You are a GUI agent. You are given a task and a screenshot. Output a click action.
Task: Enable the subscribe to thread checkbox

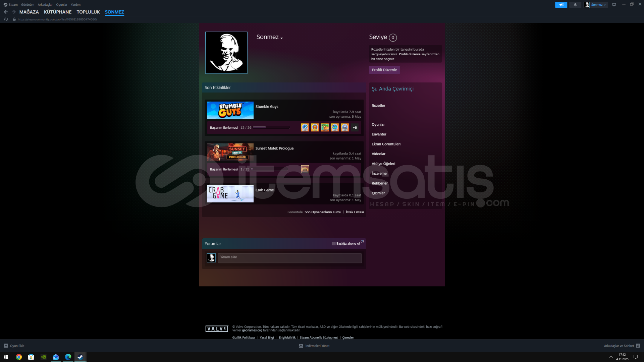334,244
